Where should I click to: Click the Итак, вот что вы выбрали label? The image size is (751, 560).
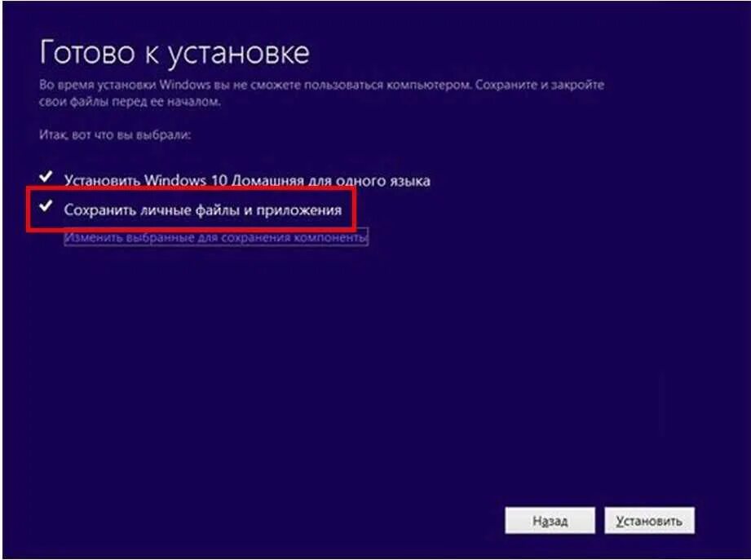click(115, 135)
